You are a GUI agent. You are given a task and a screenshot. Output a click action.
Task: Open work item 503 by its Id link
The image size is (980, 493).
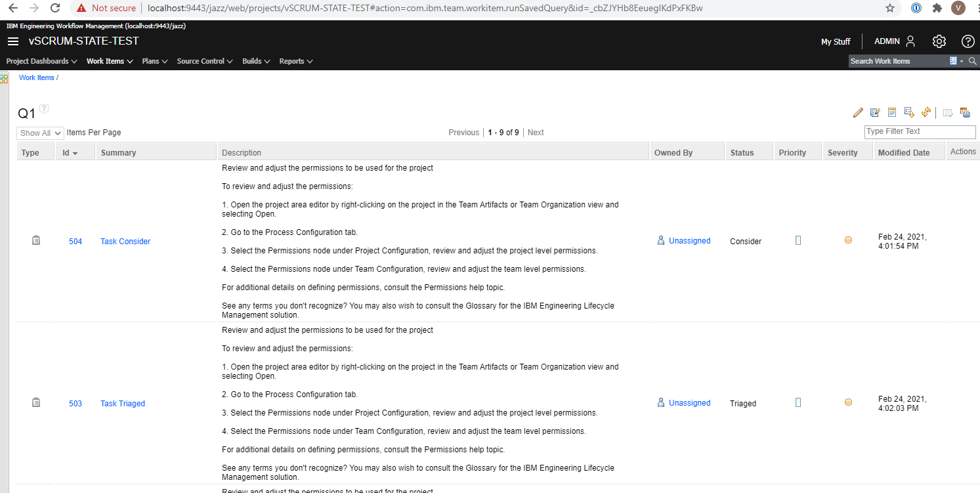[x=75, y=404]
